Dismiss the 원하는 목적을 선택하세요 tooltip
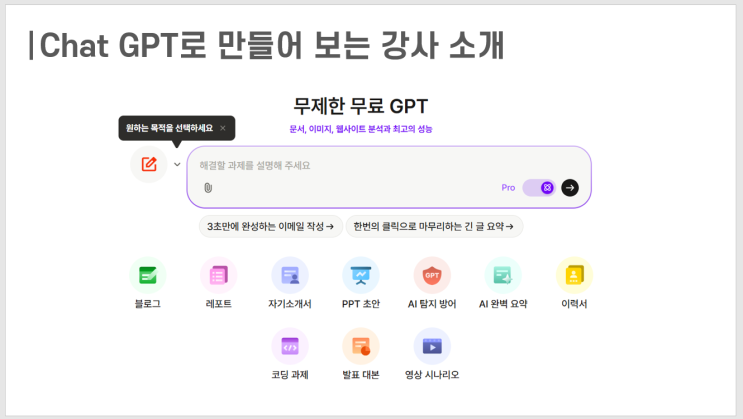The width and height of the screenshot is (743, 419). point(223,128)
